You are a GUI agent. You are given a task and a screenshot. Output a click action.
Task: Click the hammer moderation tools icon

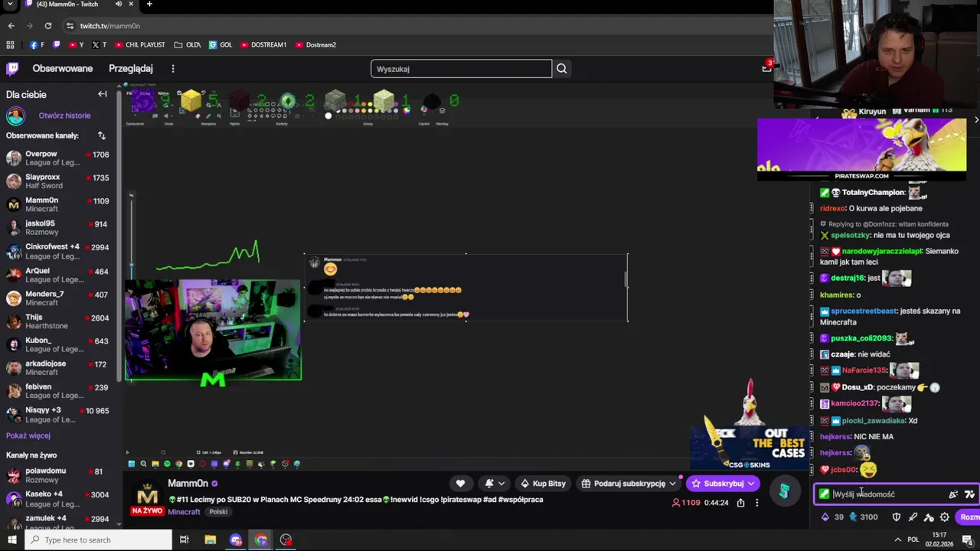pos(929,517)
